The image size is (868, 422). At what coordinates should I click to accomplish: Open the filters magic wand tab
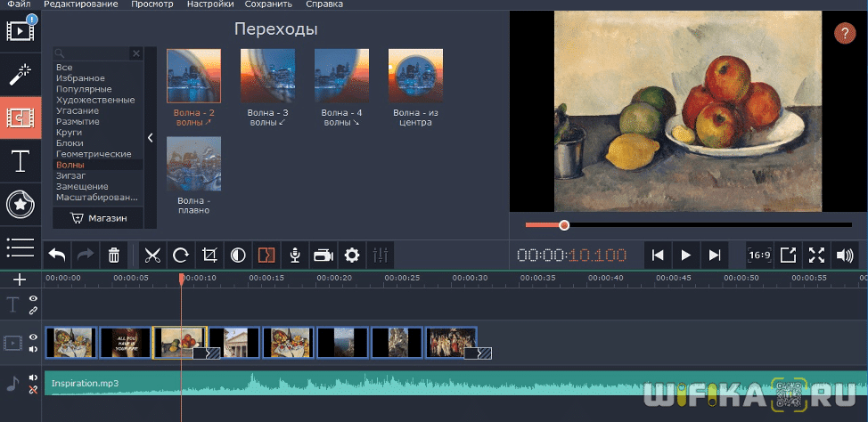click(20, 75)
